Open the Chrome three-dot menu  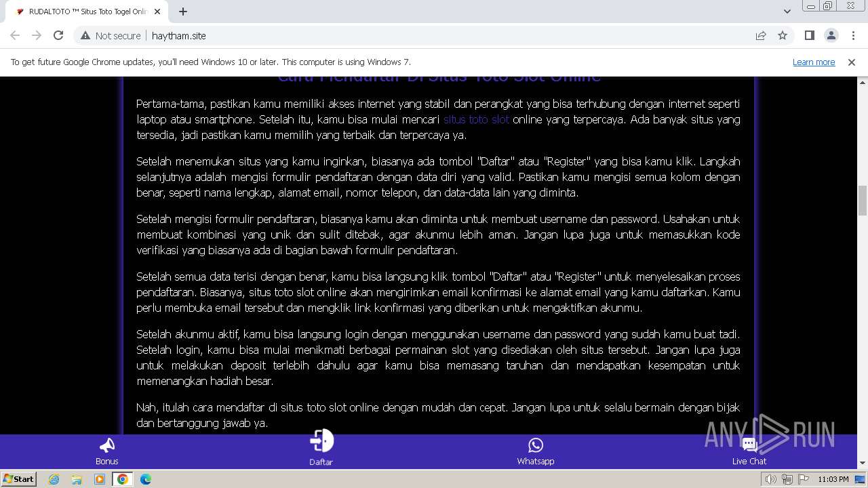tap(852, 35)
